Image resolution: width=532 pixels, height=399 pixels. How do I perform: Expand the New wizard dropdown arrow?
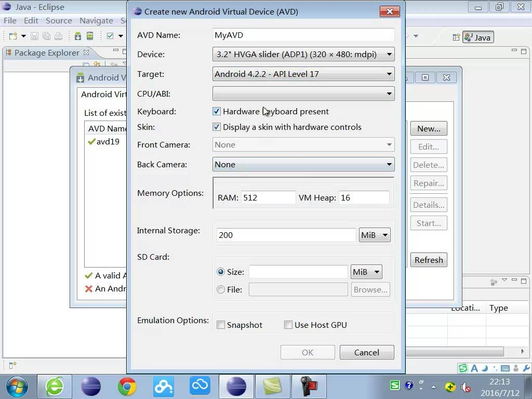point(23,36)
